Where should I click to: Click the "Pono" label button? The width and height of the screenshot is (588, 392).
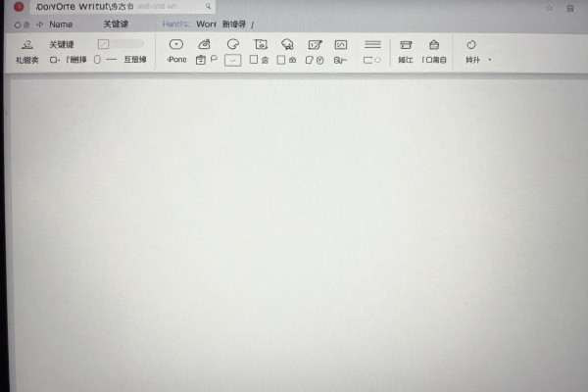coord(176,60)
